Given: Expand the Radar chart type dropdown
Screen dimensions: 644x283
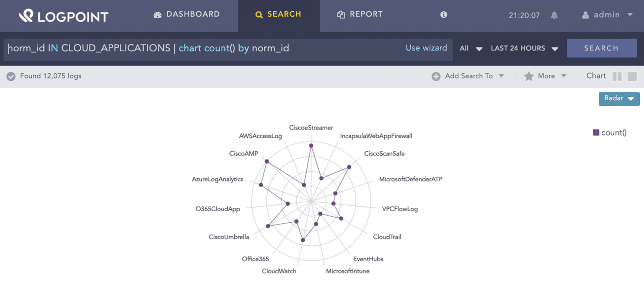Looking at the screenshot, I should (x=619, y=99).
